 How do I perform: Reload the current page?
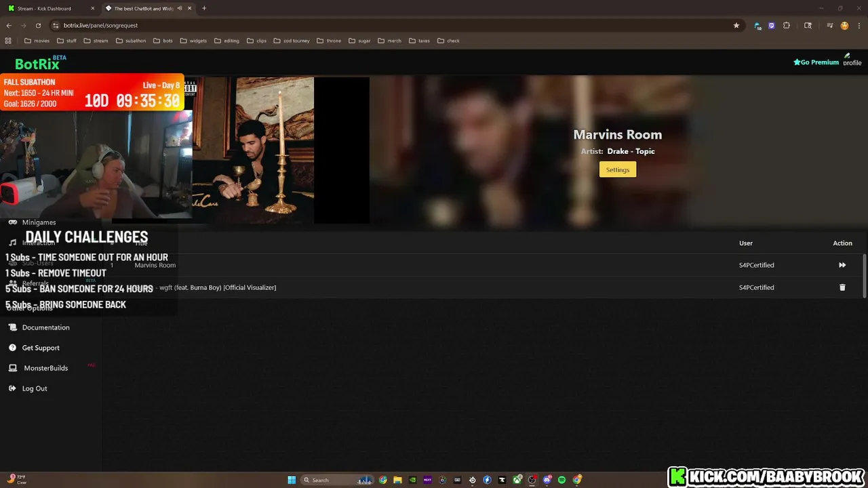pyautogui.click(x=38, y=25)
